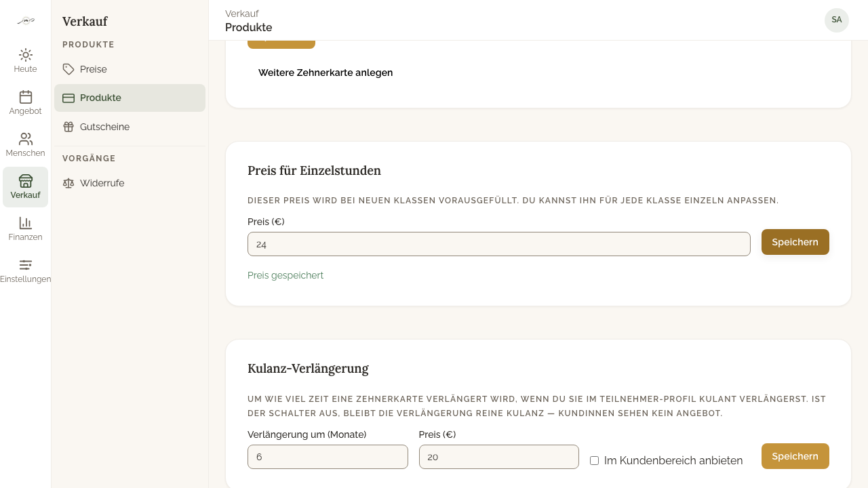Focus the Kulanz Preis (€) field

pyautogui.click(x=499, y=457)
